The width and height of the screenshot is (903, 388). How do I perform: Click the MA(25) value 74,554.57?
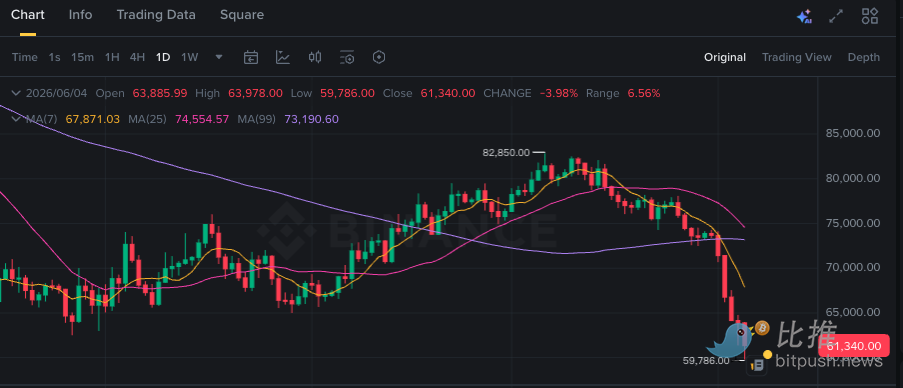pyautogui.click(x=202, y=119)
